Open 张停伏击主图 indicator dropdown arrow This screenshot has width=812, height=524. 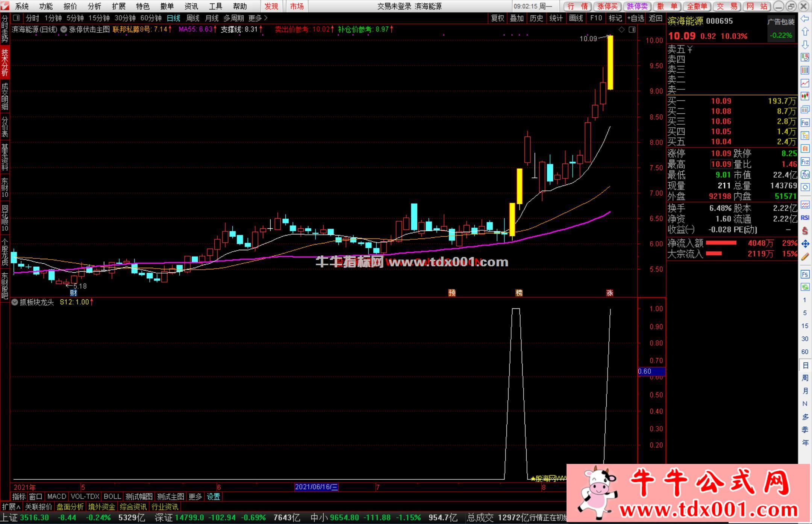(x=64, y=29)
